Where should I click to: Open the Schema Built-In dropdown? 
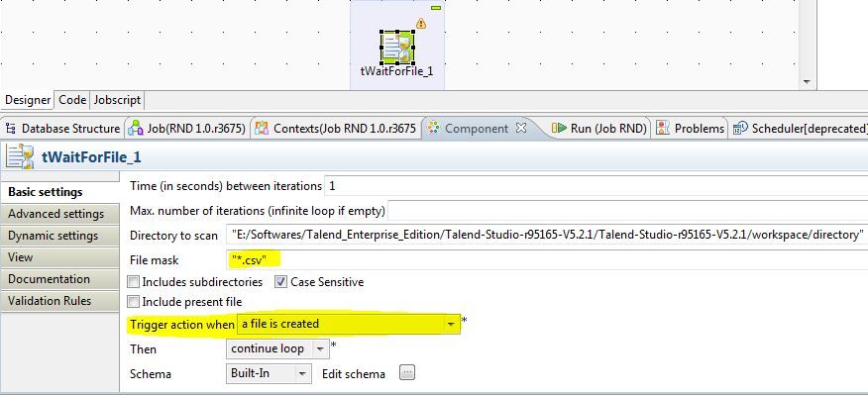(270, 373)
